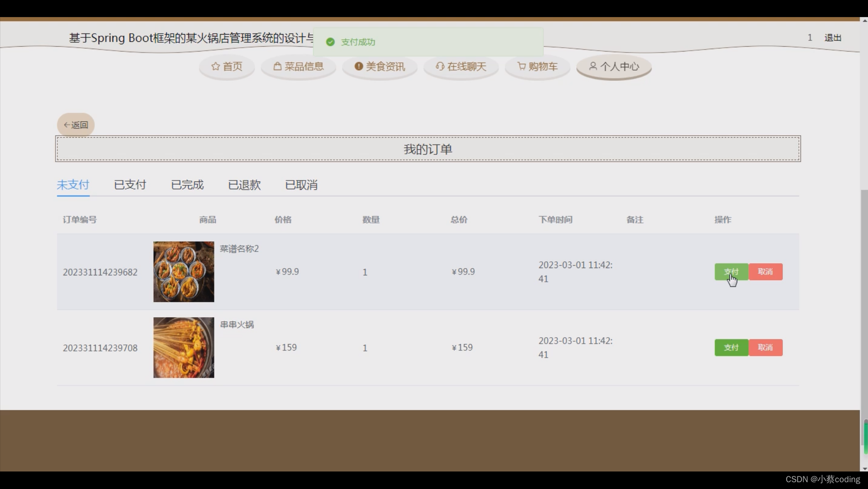Cancel the 串串火锅 order
868x489 pixels.
[x=765, y=347]
